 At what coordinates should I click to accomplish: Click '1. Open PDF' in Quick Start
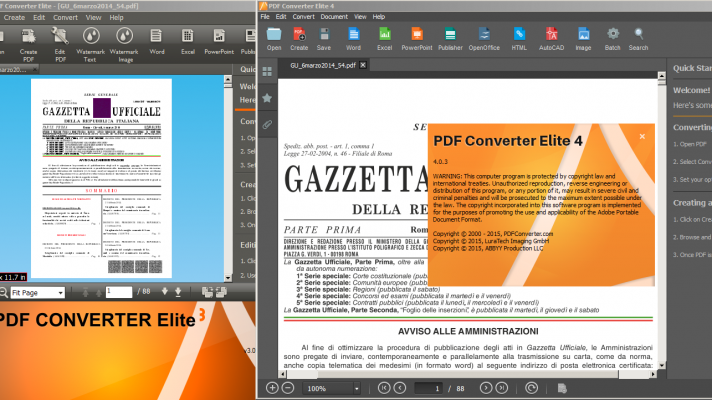[x=690, y=144]
